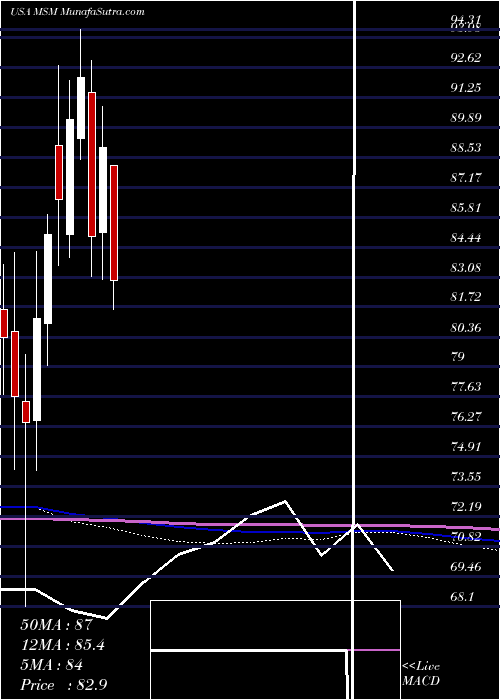500x700 pixels.
Task: Click the 83.08 price axis label
Action: 466,268
